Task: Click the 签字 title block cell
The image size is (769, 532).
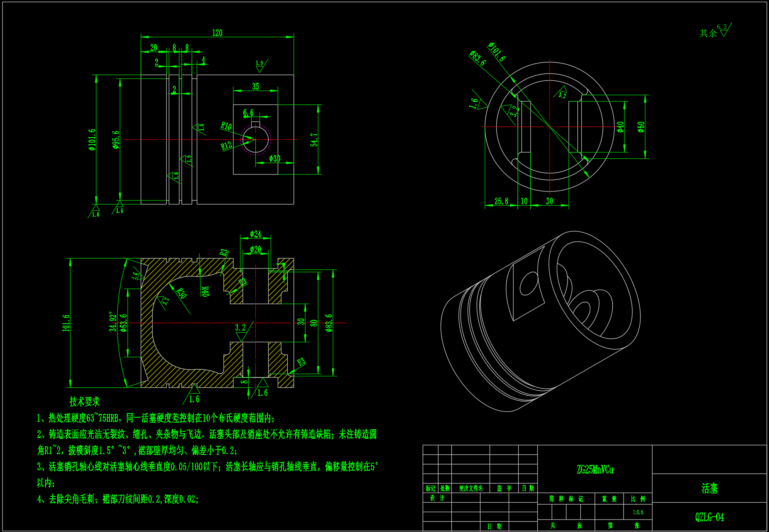Action: coord(504,488)
